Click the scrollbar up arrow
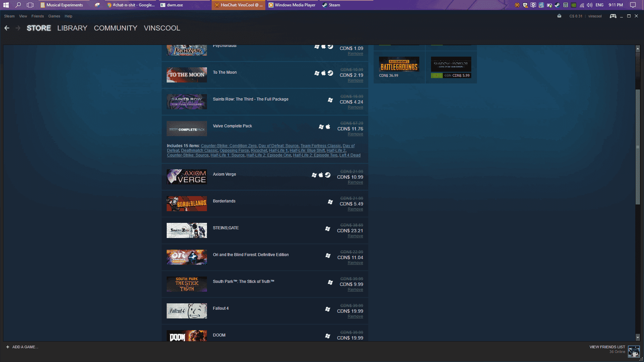644x362 pixels. (638, 49)
